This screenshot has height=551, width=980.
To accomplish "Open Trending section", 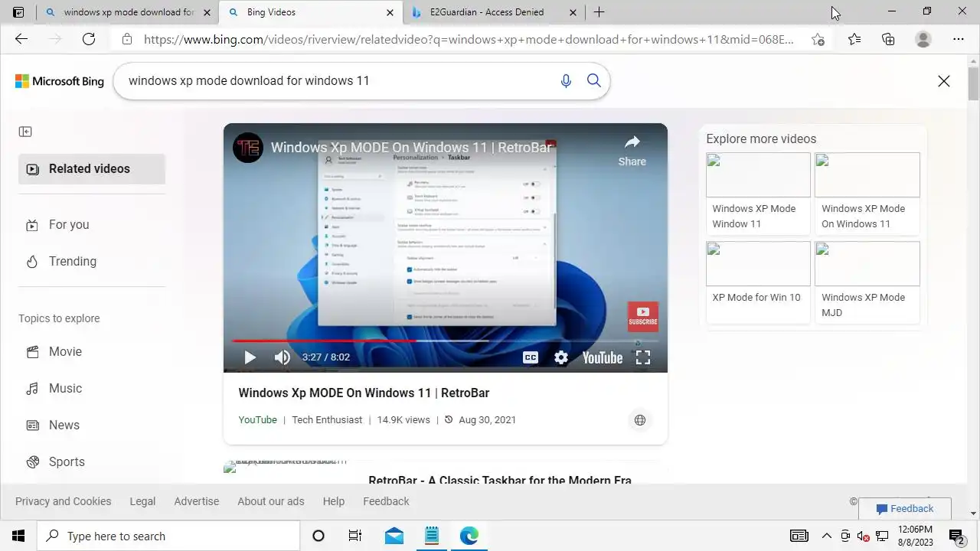I will click(92, 261).
